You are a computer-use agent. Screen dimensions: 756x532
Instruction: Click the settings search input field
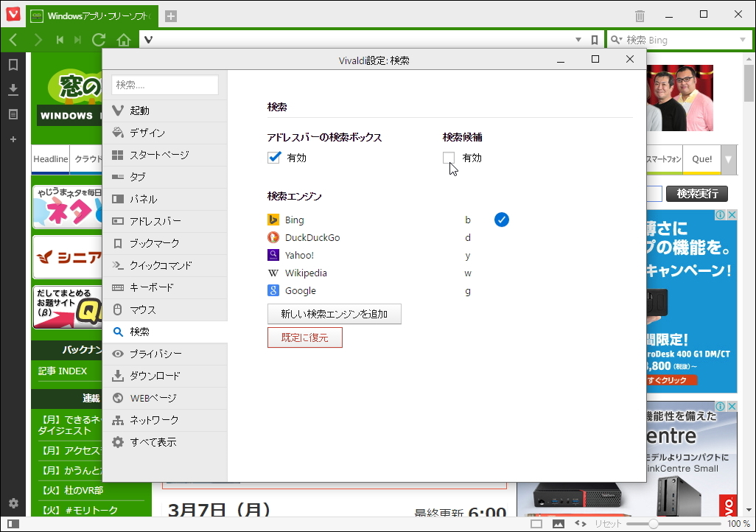(x=164, y=85)
